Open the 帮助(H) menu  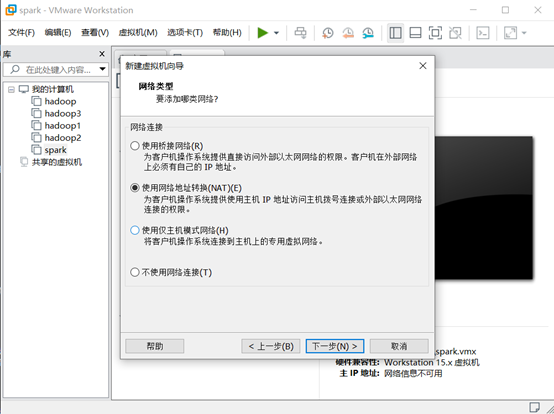[227, 32]
